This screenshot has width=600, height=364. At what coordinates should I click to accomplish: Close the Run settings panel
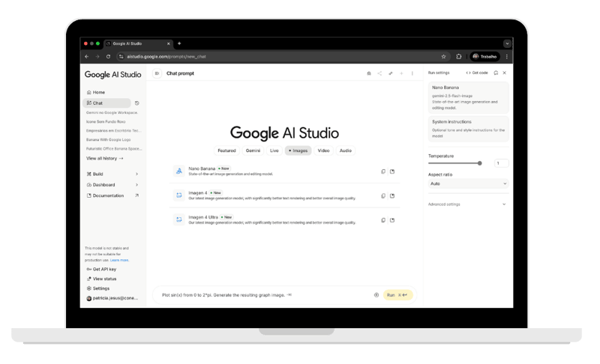coord(504,73)
